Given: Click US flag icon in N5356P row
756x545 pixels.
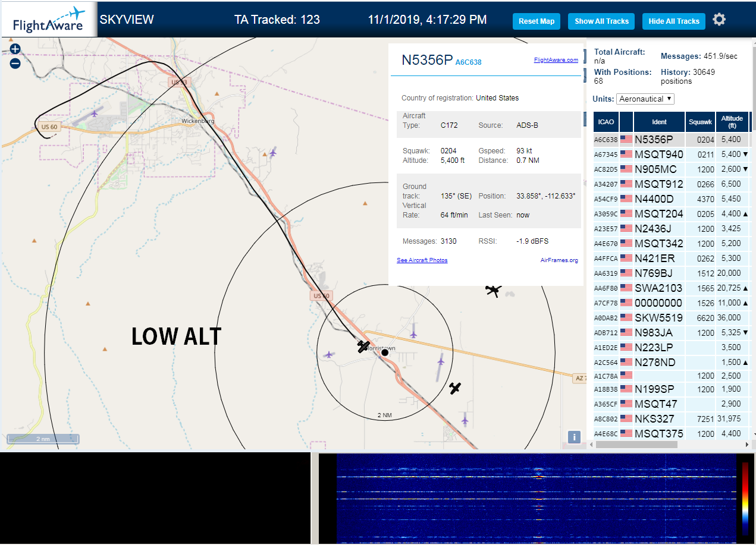Looking at the screenshot, I should pos(626,140).
